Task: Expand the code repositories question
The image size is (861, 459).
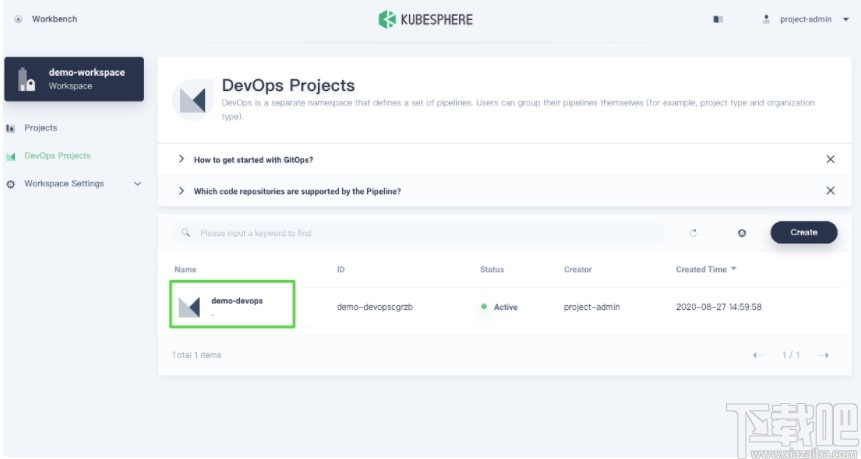Action: [181, 191]
